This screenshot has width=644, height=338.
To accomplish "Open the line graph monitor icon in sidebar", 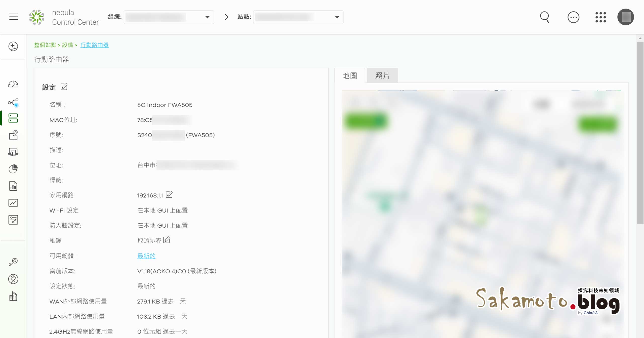I will [13, 203].
